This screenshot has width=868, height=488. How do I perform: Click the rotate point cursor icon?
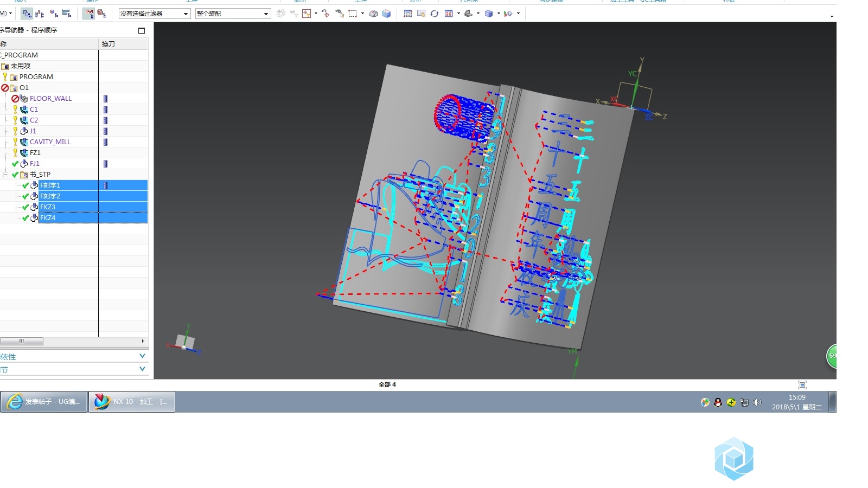coord(325,14)
